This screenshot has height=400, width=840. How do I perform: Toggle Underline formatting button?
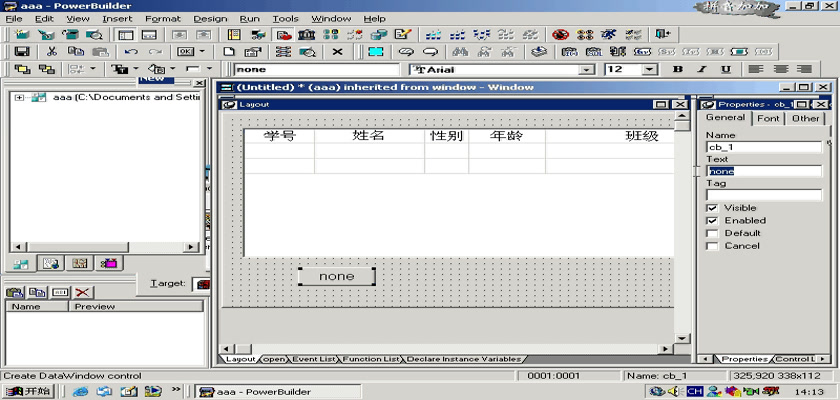pyautogui.click(x=726, y=69)
